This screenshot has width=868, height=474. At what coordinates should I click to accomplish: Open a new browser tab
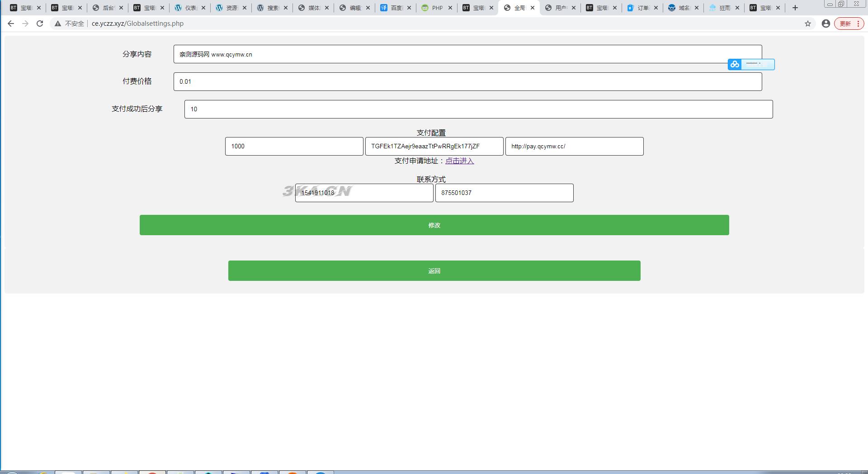pos(795,8)
